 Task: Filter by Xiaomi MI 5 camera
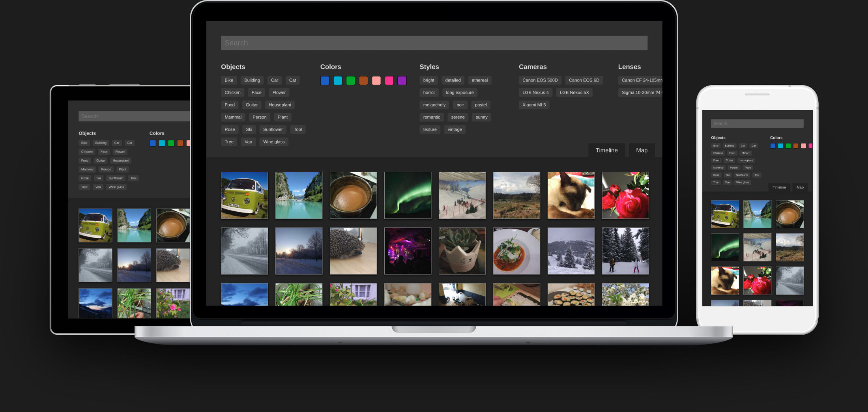pos(534,104)
